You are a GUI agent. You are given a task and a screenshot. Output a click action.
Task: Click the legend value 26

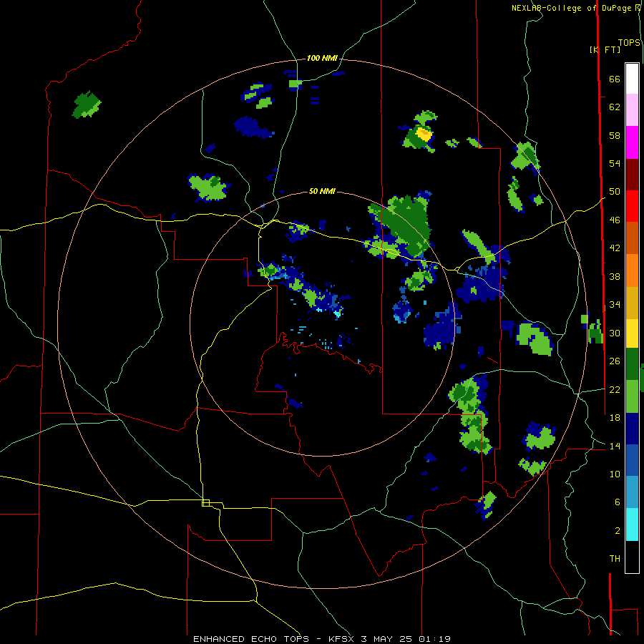point(615,361)
